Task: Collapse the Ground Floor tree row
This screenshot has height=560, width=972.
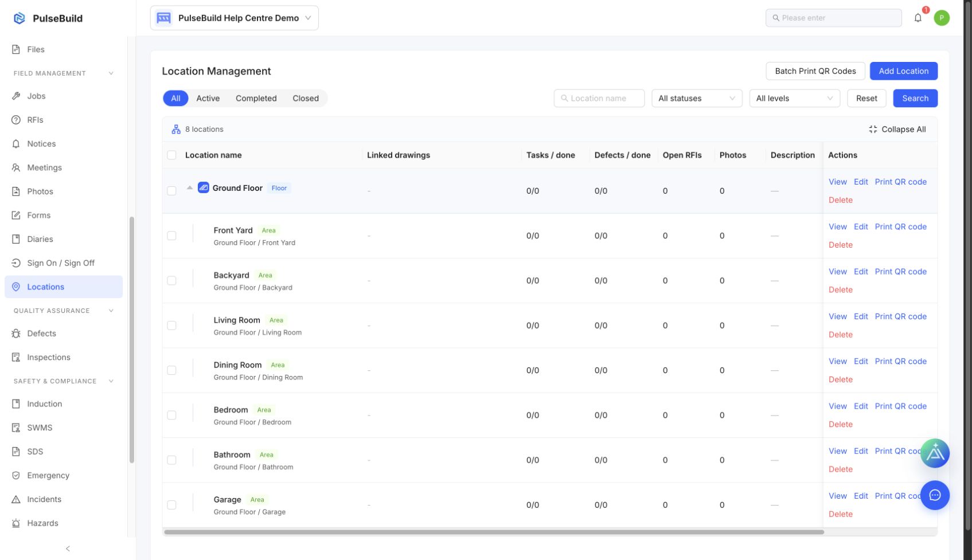Action: (190, 187)
